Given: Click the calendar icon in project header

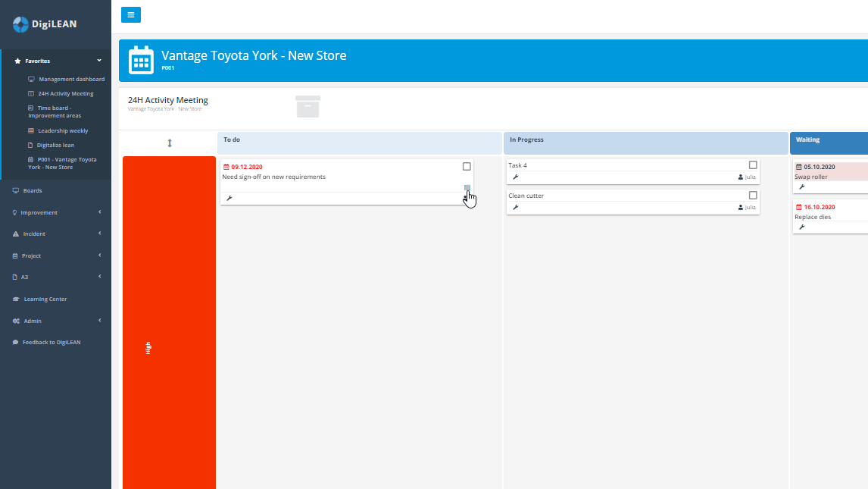Looking at the screenshot, I should point(141,60).
